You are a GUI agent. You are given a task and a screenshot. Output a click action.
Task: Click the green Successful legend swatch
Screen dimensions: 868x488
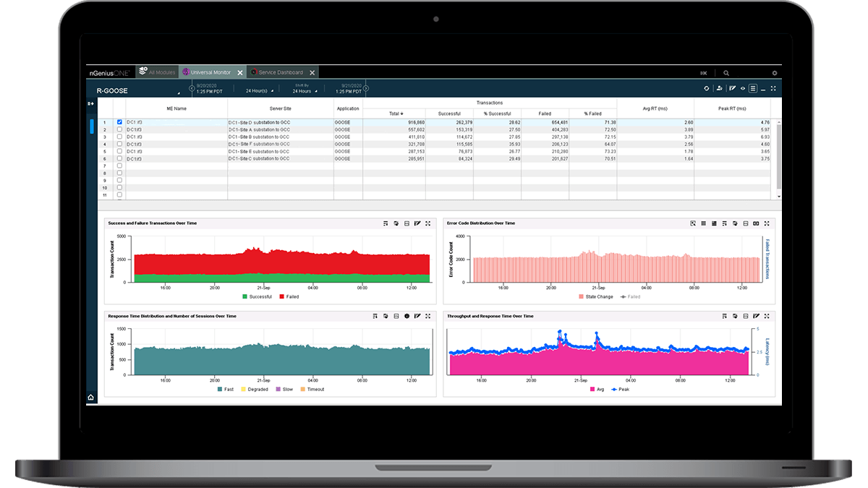pyautogui.click(x=244, y=296)
